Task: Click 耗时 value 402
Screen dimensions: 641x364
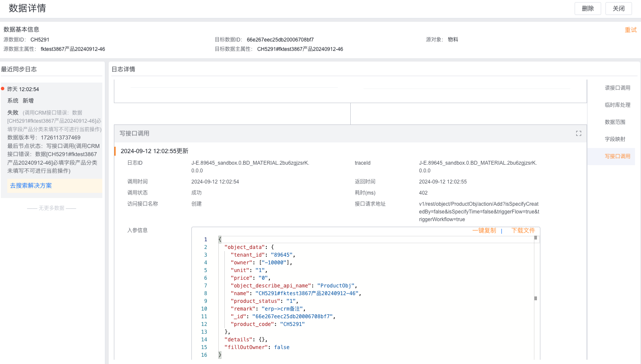Action: (423, 193)
